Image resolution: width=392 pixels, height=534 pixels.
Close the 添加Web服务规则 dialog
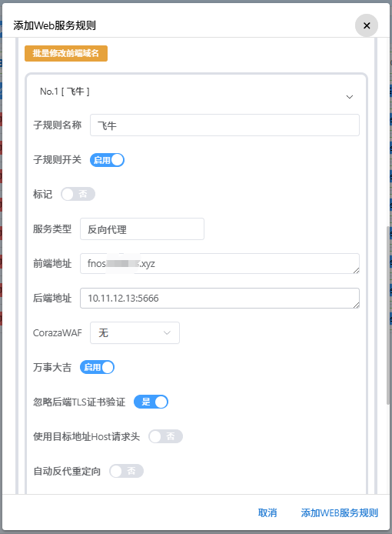367,25
